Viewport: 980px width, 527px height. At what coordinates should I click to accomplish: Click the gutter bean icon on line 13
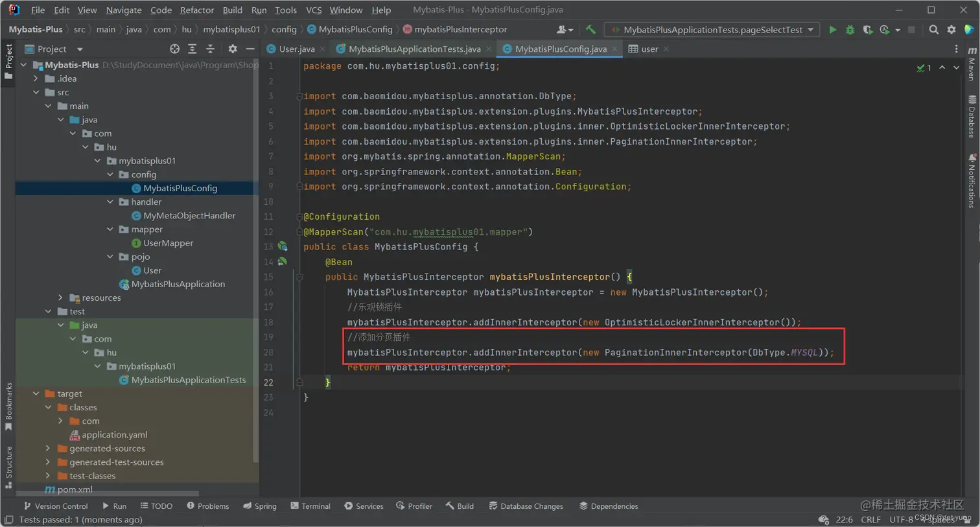point(283,246)
